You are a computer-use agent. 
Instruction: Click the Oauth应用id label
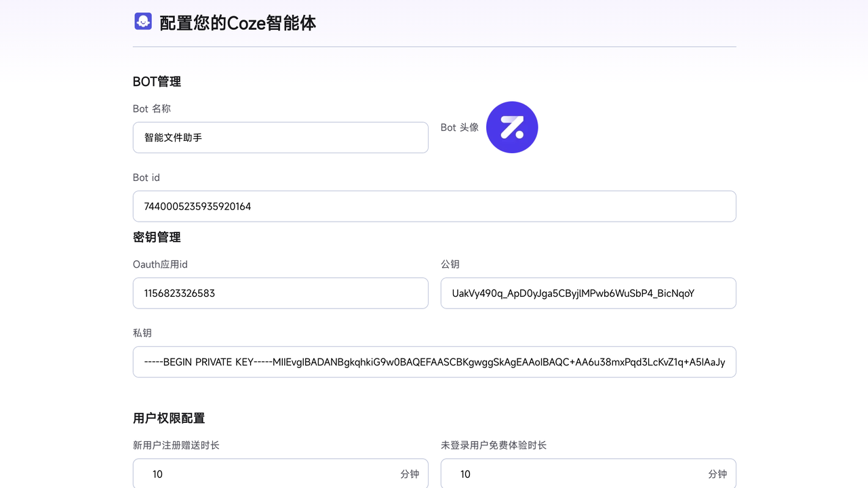(x=160, y=264)
